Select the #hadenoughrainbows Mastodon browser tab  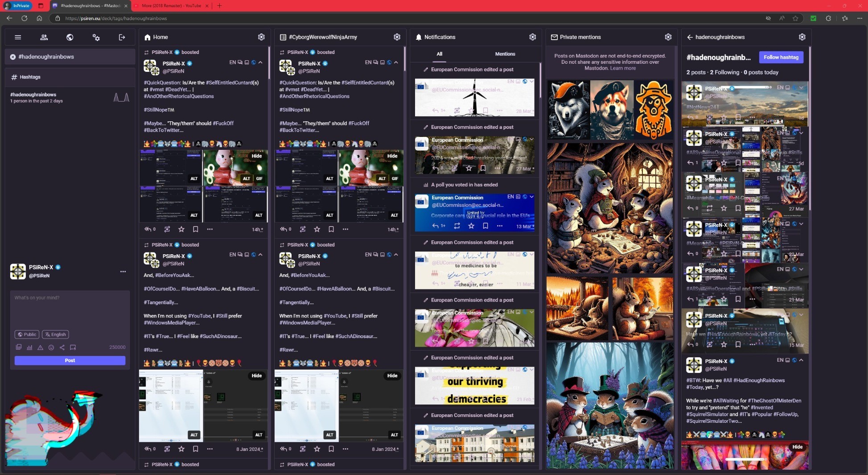(x=90, y=6)
